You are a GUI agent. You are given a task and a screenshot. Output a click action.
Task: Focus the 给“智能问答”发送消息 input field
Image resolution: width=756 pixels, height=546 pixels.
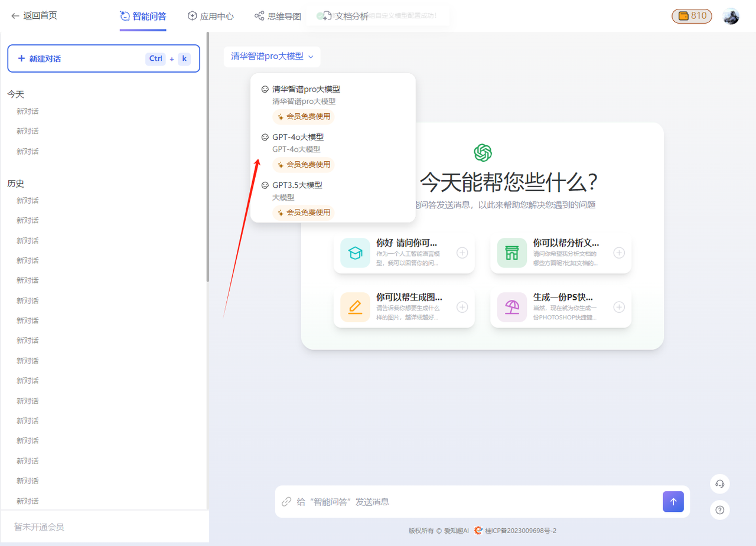pos(475,502)
